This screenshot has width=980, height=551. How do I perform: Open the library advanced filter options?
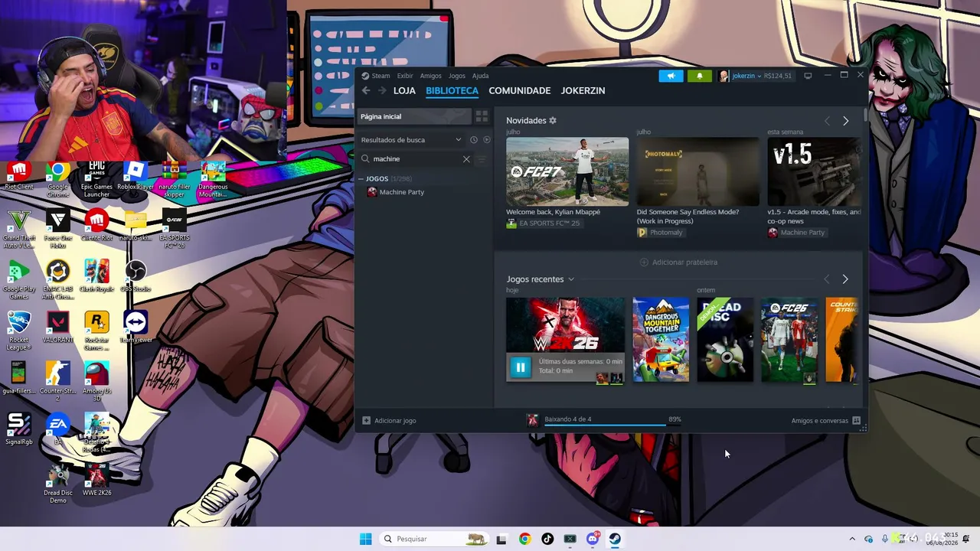482,159
